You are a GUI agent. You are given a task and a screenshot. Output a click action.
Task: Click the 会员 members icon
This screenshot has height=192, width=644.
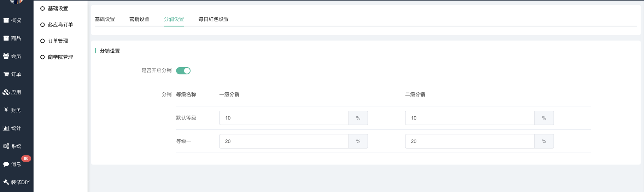[6, 56]
